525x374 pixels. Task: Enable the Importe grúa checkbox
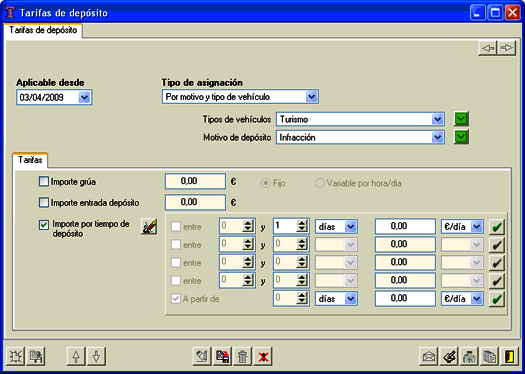pyautogui.click(x=44, y=182)
